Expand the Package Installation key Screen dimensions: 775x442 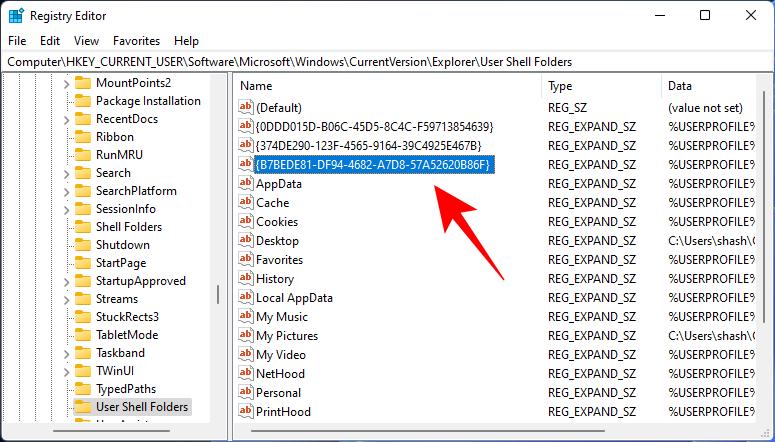[67, 101]
